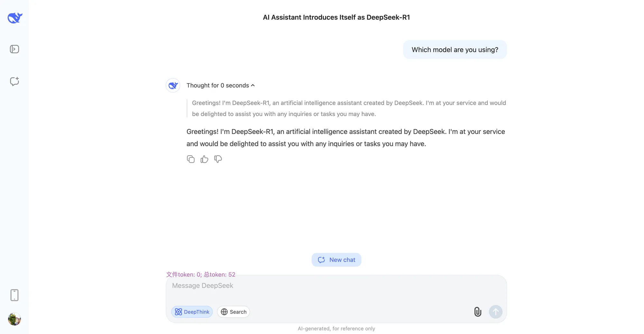644x334 pixels.
Task: Open the user profile avatar
Action: click(x=14, y=319)
